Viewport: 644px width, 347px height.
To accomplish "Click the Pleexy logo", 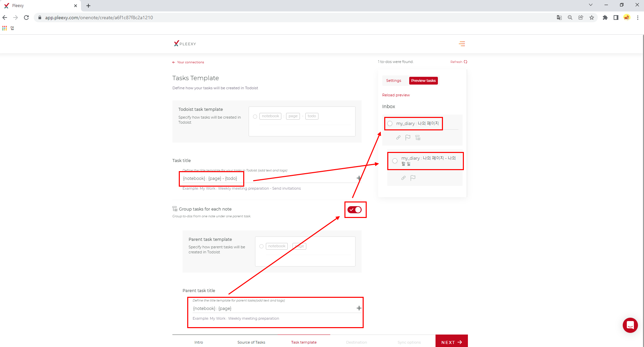I will 185,43.
